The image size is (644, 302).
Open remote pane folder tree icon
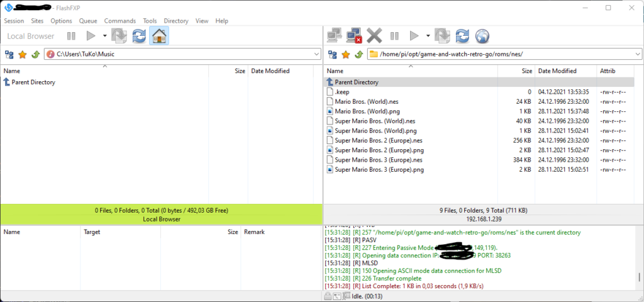(333, 54)
